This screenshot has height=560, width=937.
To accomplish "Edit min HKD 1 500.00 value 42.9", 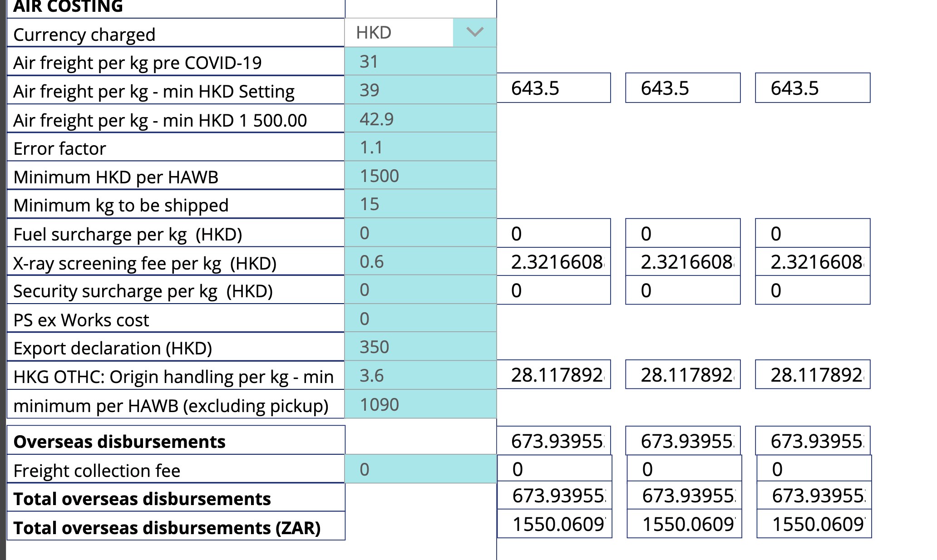I will coord(420,118).
